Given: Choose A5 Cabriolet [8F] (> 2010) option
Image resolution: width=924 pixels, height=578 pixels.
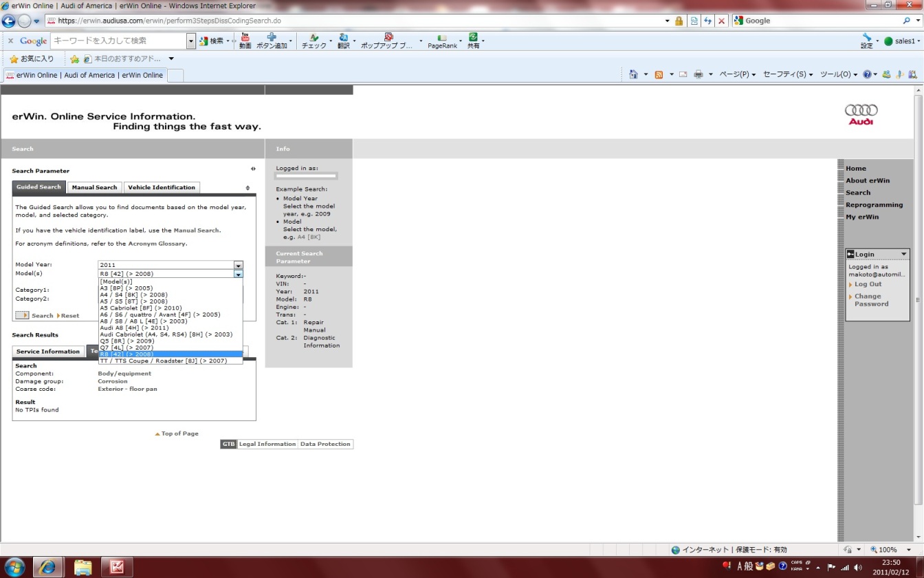Looking at the screenshot, I should (170, 308).
